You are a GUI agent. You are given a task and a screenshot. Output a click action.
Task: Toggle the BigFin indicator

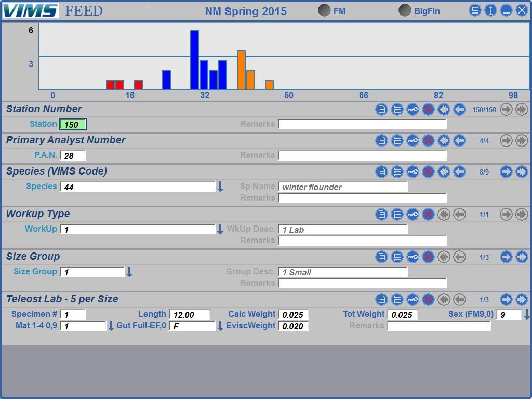405,10
